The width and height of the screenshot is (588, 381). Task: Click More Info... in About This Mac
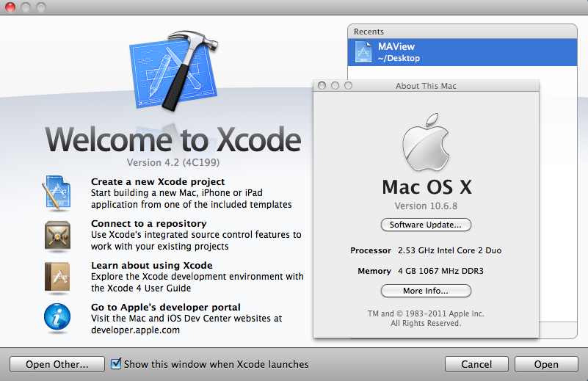pos(426,291)
